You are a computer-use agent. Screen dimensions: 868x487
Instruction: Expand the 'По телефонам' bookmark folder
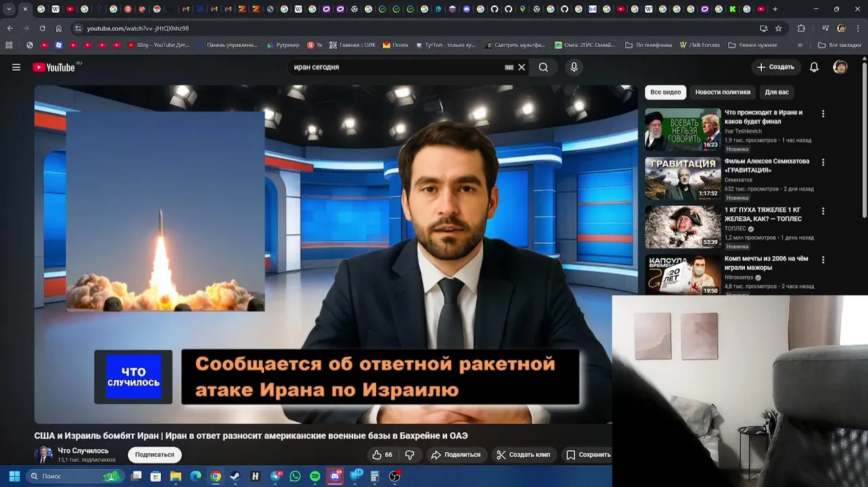649,45
